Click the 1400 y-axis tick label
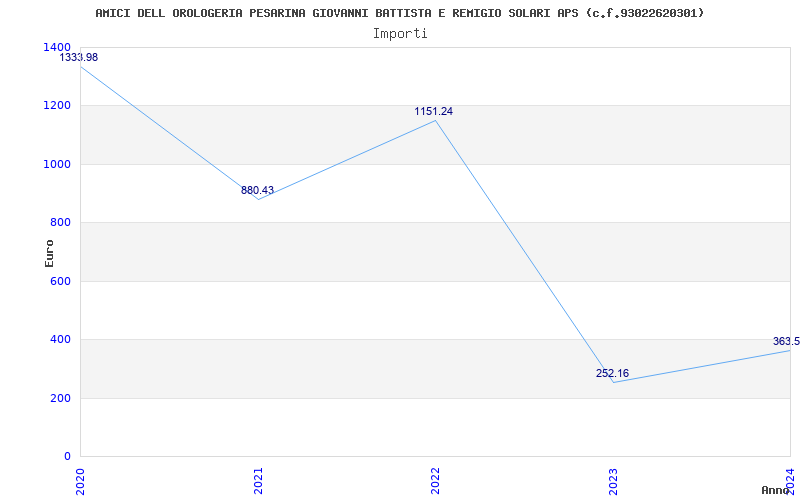The width and height of the screenshot is (800, 500). [x=58, y=47]
